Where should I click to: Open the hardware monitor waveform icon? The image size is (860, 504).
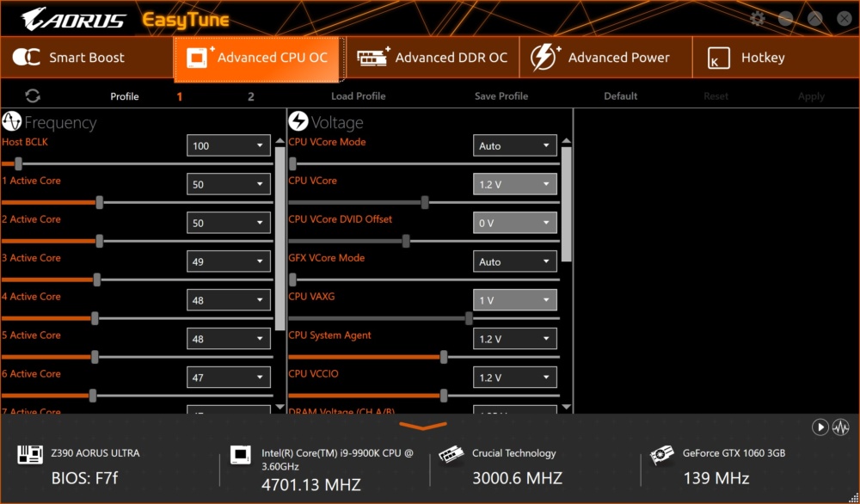[x=841, y=427]
